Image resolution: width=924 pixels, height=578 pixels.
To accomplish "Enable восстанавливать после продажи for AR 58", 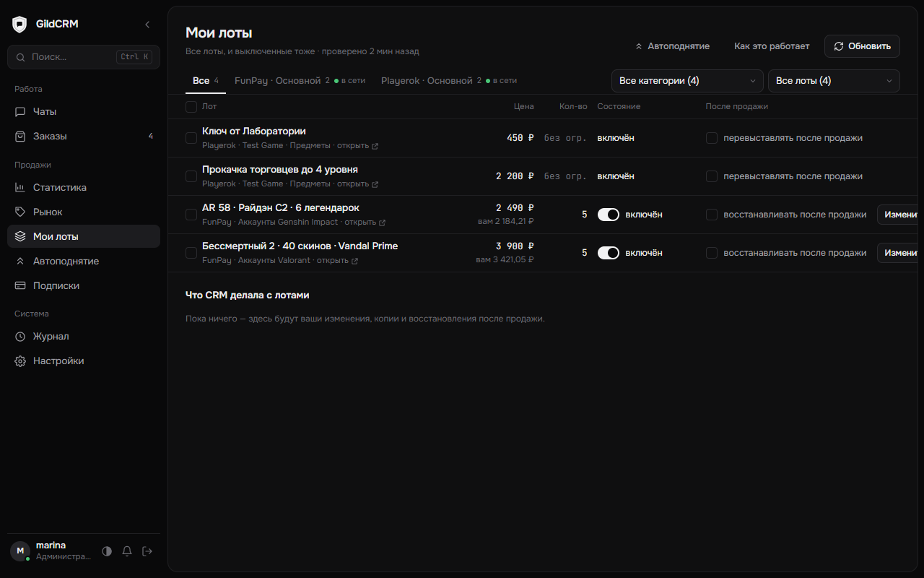I will [x=712, y=215].
